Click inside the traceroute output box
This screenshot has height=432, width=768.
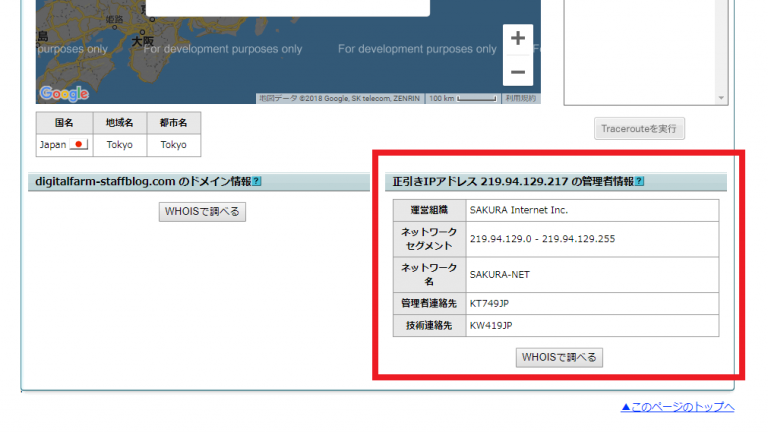pyautogui.click(x=640, y=51)
